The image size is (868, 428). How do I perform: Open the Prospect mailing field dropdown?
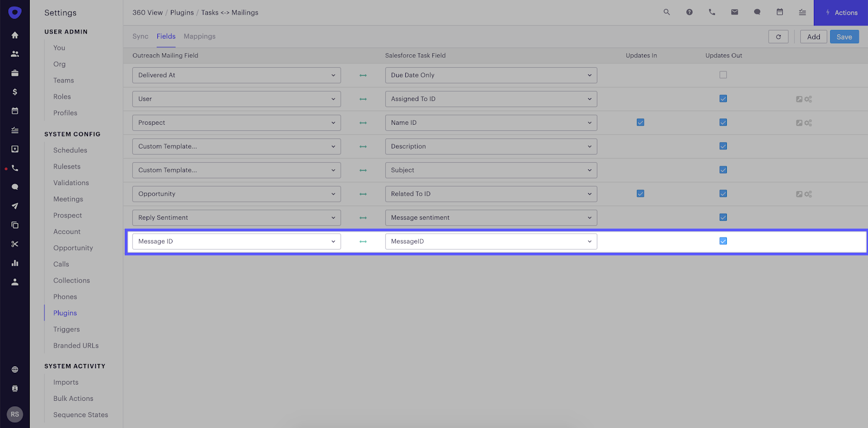click(x=237, y=123)
